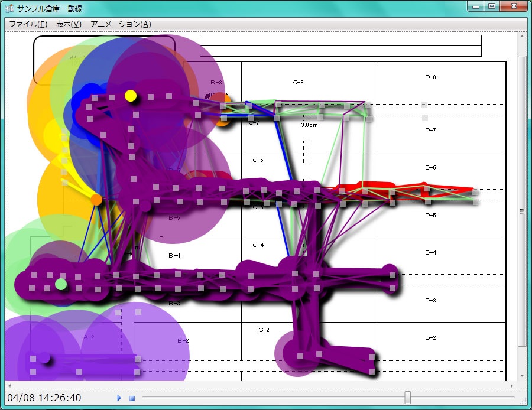
Task: Click the yellow worker marker dot
Action: 131,95
